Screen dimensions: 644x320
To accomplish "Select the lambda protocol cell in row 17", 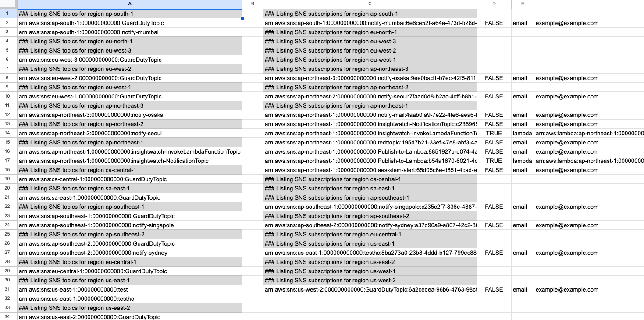I will point(522,161).
